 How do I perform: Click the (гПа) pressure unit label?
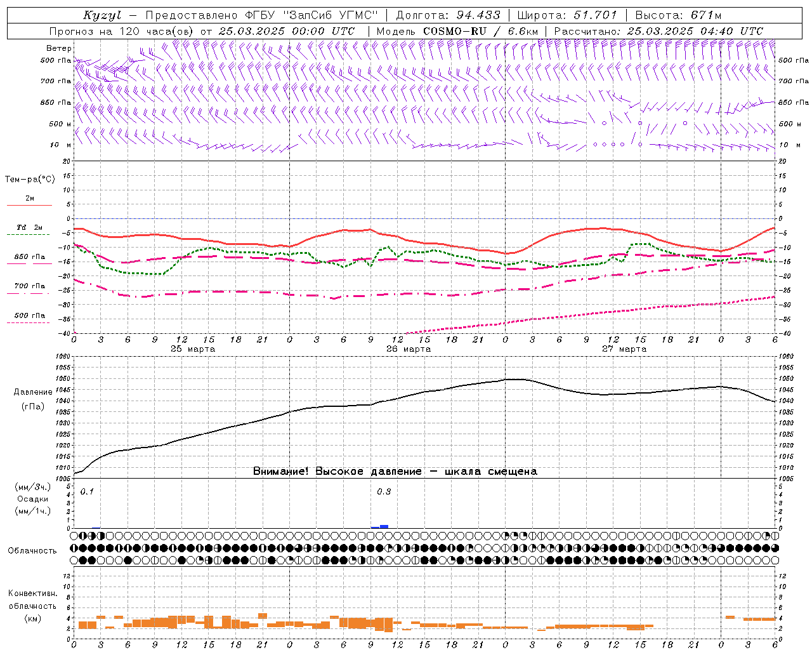click(x=33, y=407)
